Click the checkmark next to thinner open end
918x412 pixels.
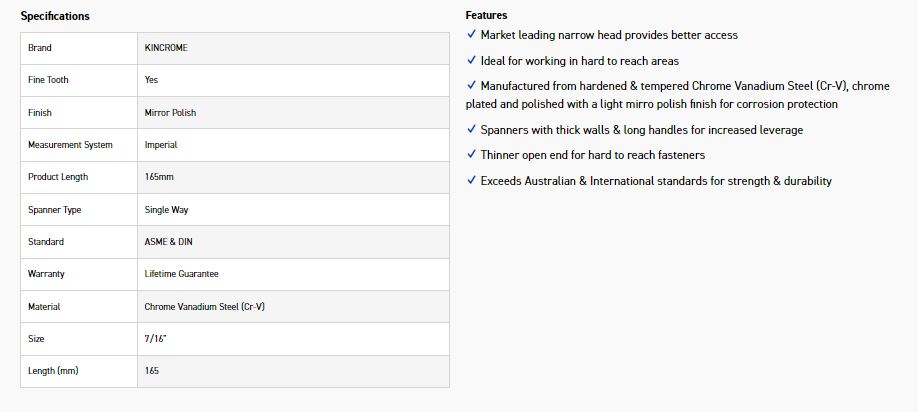[471, 155]
